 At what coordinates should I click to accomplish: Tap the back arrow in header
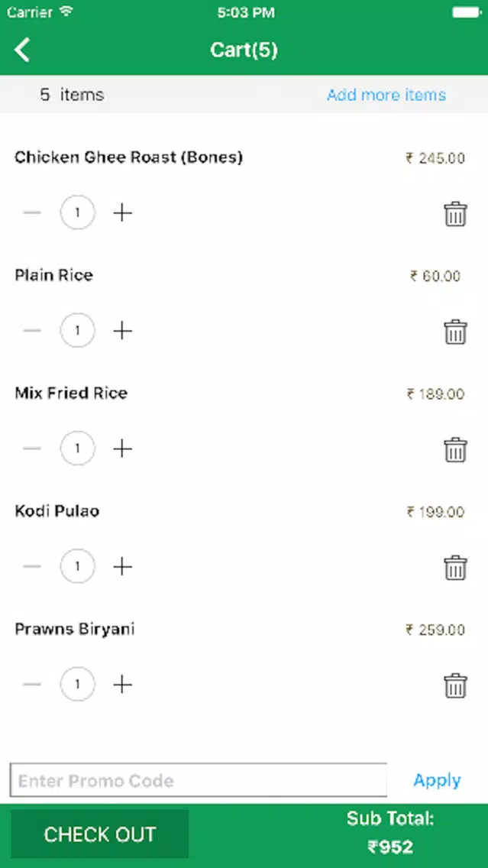(22, 50)
